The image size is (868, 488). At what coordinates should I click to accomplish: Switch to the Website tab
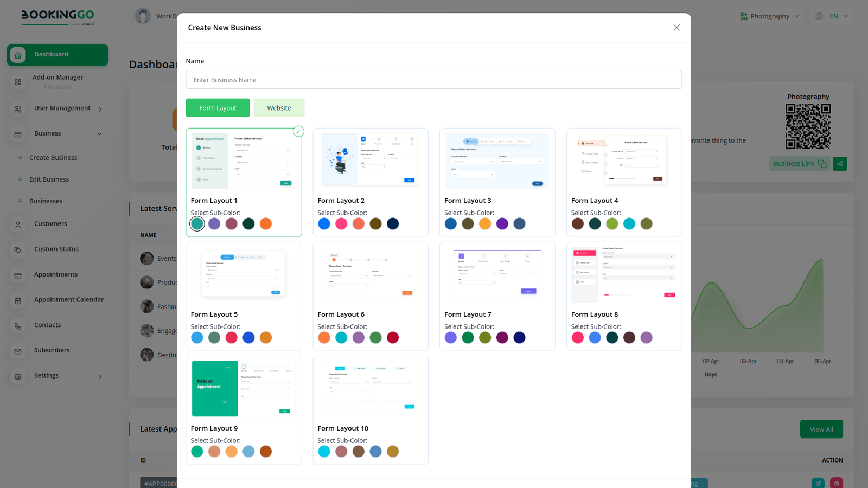pos(279,108)
